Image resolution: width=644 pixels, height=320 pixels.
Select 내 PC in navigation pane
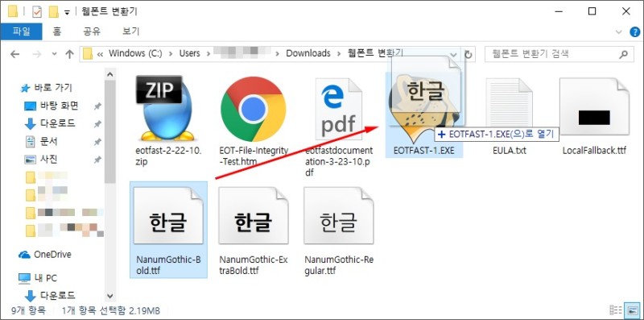[38, 278]
